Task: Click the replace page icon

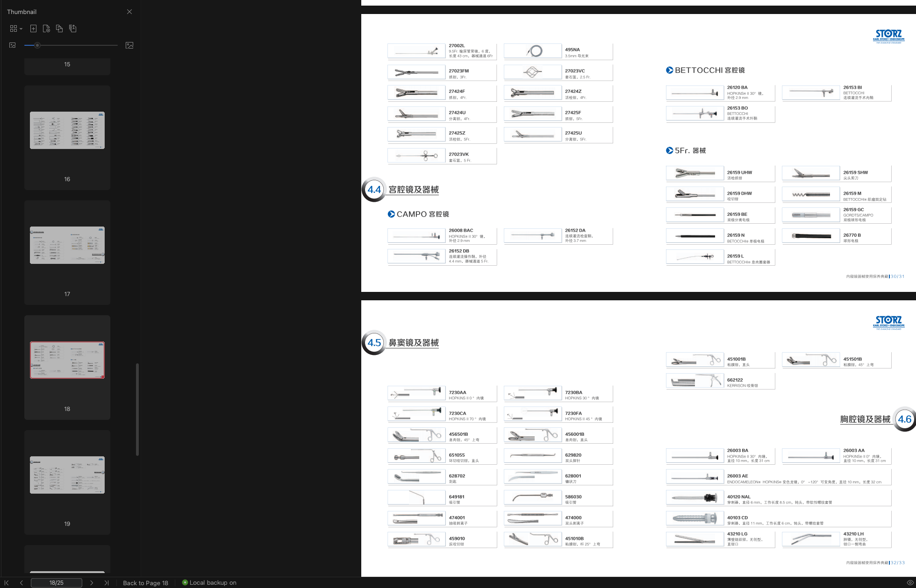Action: click(x=59, y=28)
